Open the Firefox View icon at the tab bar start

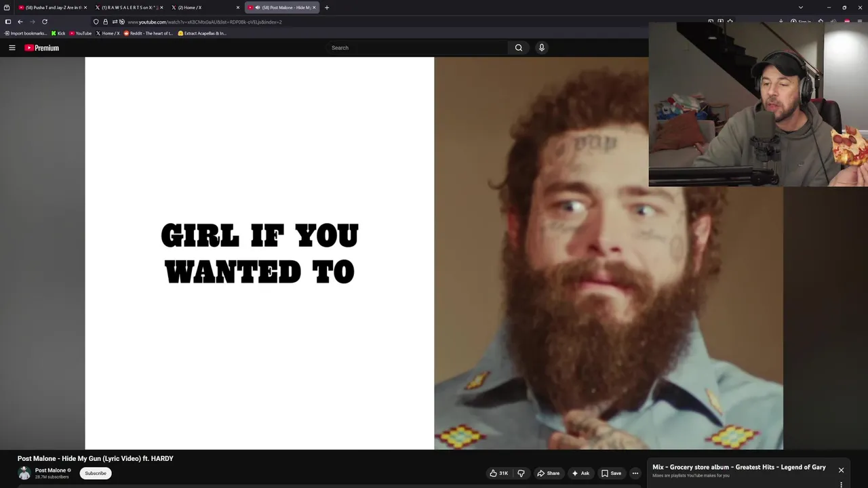tap(7, 7)
